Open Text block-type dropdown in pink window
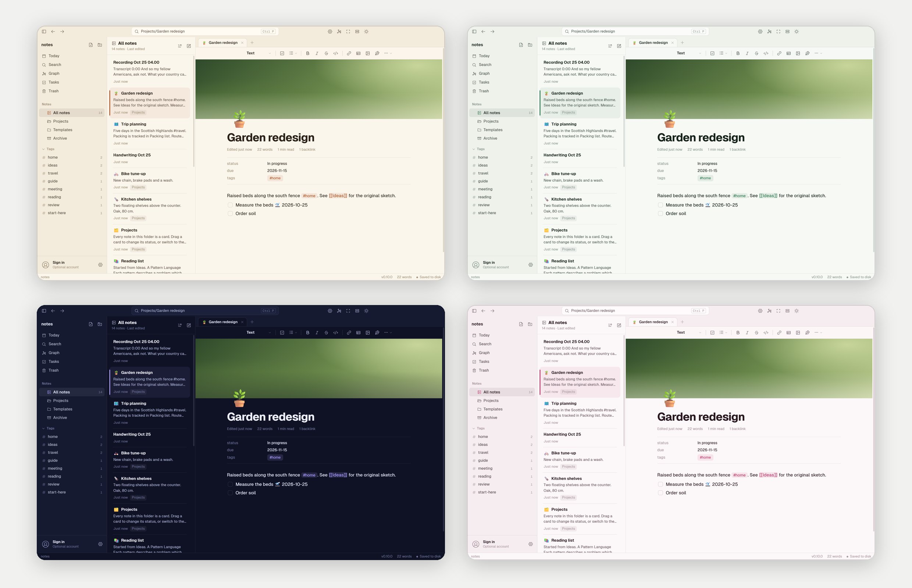This screenshot has width=912, height=588. tap(689, 333)
